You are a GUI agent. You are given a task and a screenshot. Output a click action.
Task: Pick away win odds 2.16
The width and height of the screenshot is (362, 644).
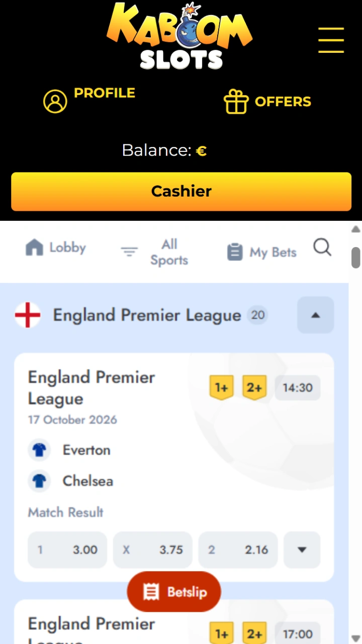point(238,550)
